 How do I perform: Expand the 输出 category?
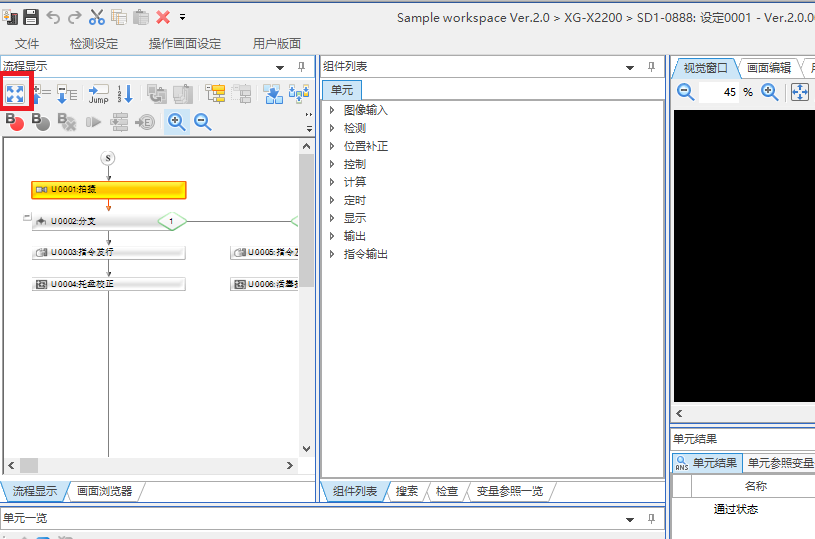pyautogui.click(x=332, y=236)
